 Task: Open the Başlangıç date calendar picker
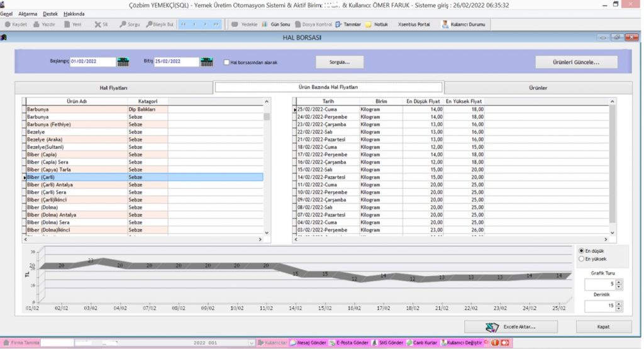pos(123,62)
